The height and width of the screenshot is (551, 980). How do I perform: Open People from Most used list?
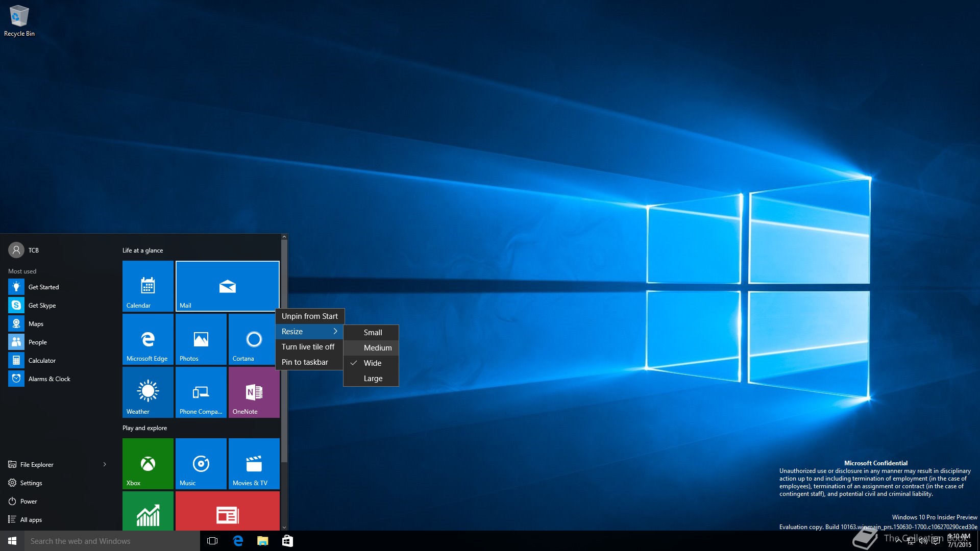(60, 342)
